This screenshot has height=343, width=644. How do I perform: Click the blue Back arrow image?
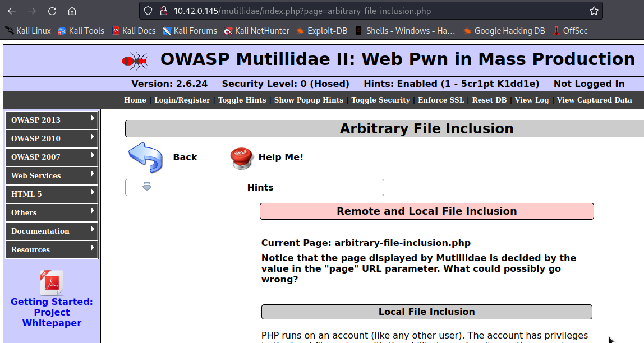pyautogui.click(x=146, y=157)
